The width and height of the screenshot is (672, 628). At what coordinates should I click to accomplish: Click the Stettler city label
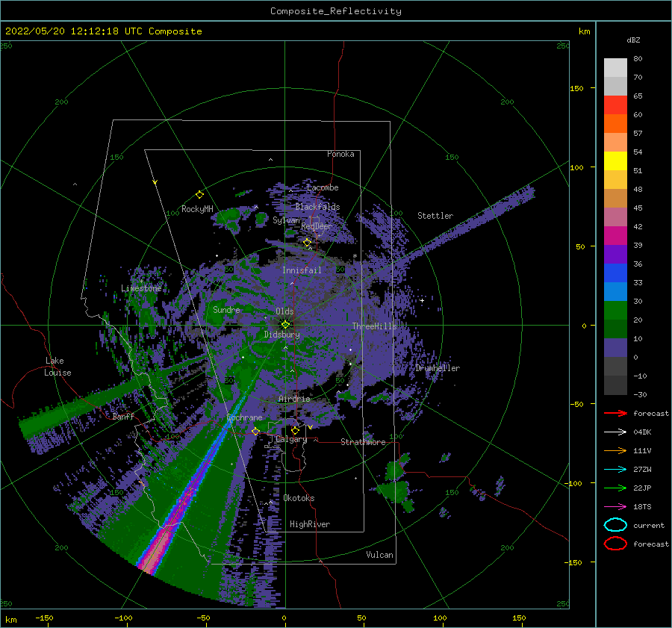[x=435, y=216]
